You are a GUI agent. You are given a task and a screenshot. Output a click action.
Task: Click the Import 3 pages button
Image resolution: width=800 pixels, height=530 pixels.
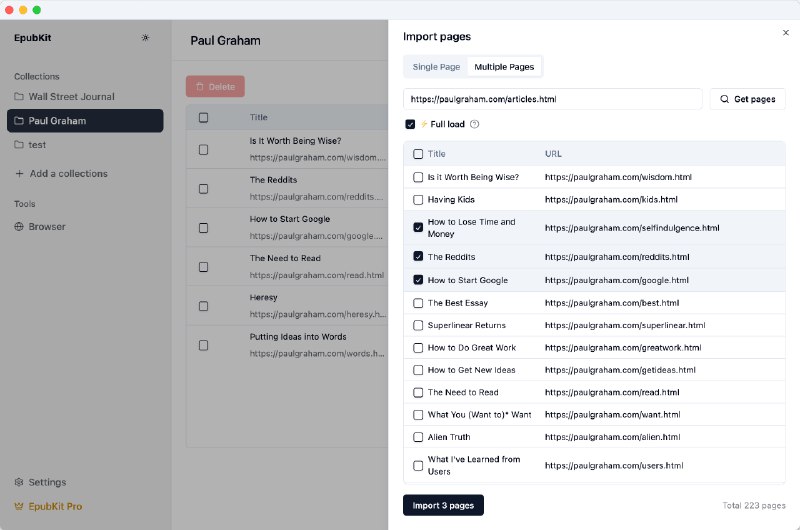(x=443, y=505)
